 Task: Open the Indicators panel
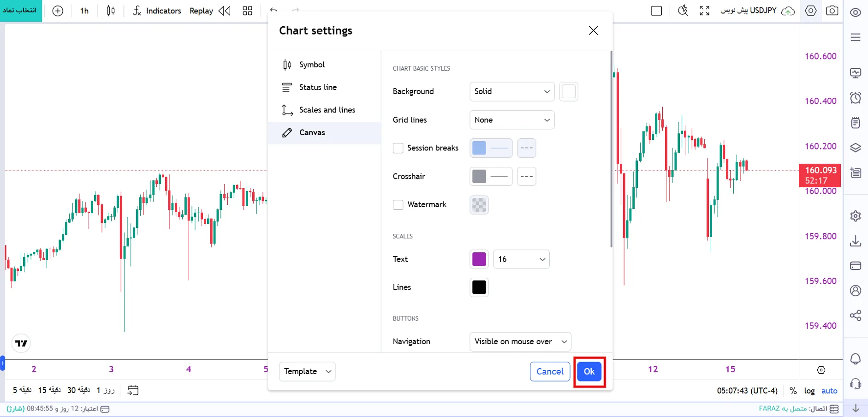(x=157, y=11)
